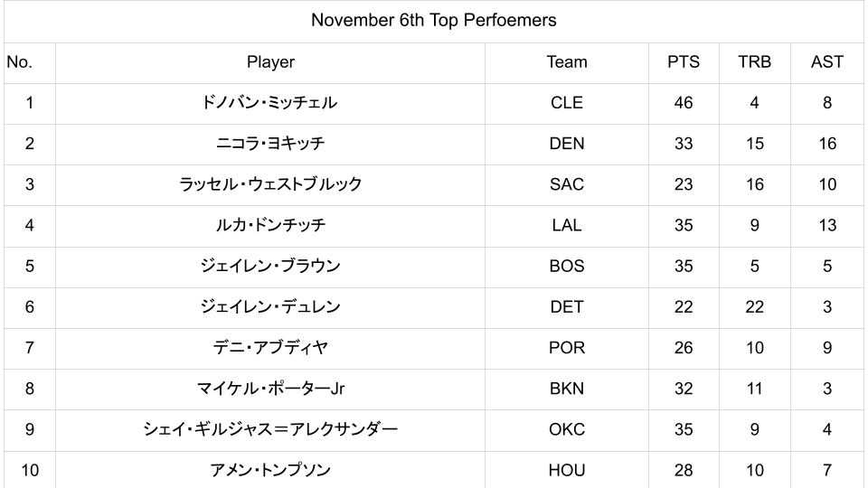Select the 'Team' column header cell
The height and width of the screenshot is (488, 868).
point(567,62)
